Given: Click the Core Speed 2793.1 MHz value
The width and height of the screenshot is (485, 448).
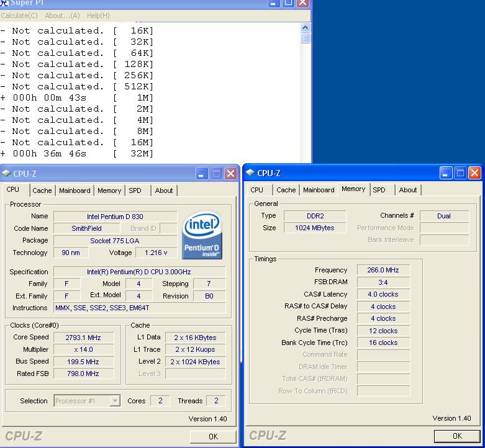Looking at the screenshot, I should tap(83, 338).
